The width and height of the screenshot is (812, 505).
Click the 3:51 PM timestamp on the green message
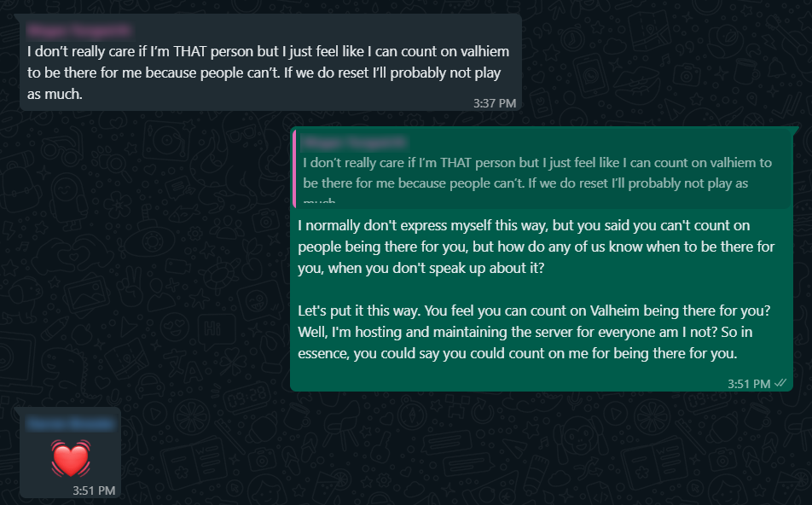[749, 384]
